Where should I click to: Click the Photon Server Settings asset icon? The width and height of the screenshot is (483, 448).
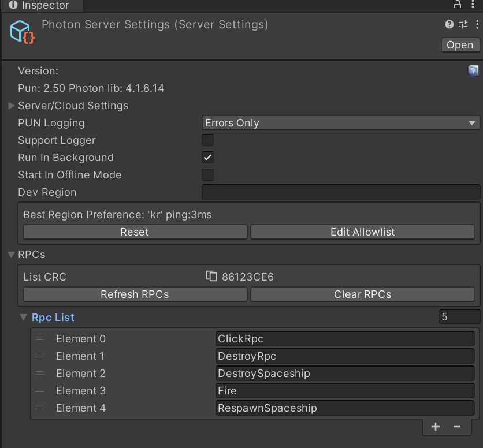tap(22, 32)
